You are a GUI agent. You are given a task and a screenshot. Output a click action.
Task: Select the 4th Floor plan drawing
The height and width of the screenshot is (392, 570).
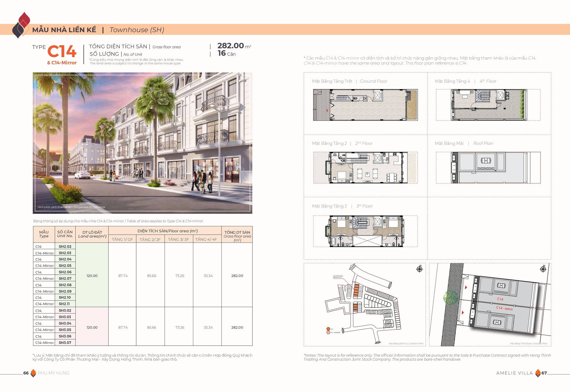pos(488,105)
